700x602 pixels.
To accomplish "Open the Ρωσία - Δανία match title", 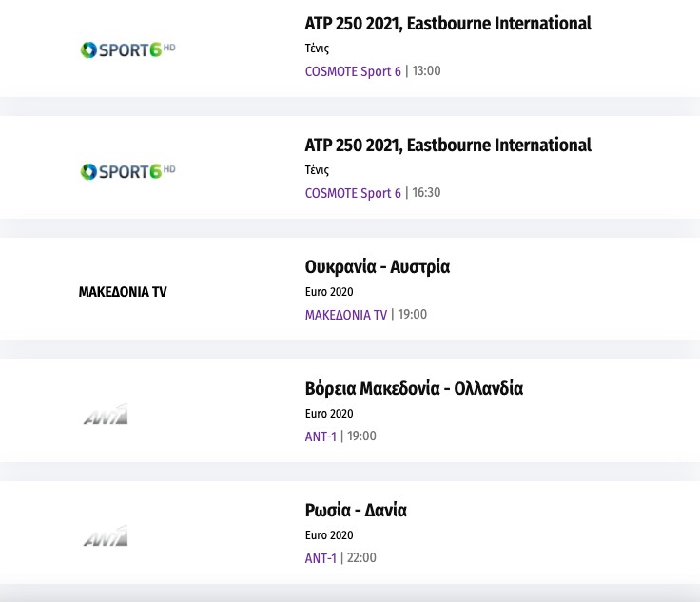I will click(x=356, y=511).
